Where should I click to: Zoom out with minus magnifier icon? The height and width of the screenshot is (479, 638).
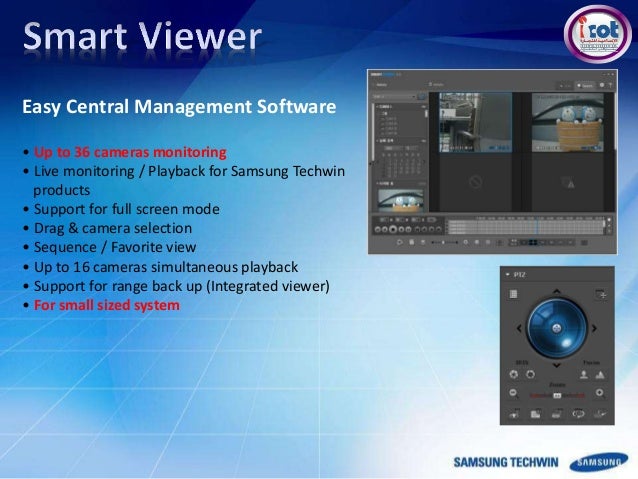(x=513, y=393)
